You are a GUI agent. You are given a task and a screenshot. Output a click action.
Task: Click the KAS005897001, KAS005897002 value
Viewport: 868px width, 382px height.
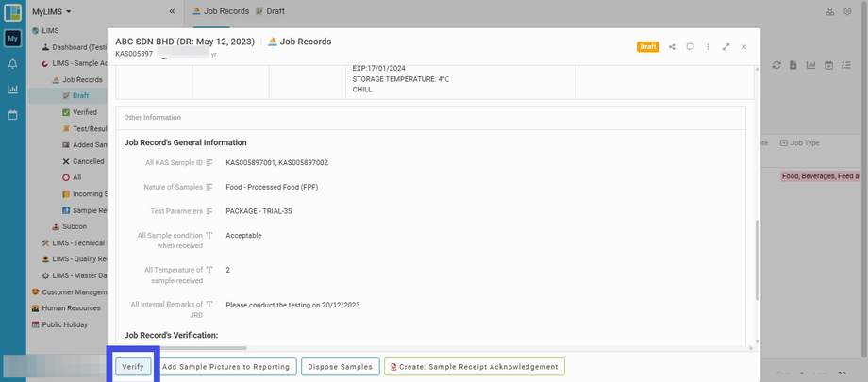tap(276, 163)
